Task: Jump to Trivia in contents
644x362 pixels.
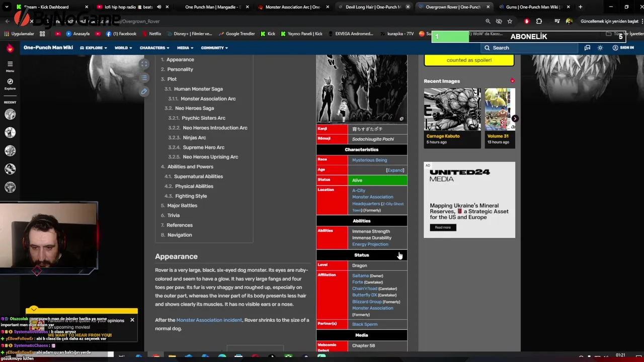Action: point(174,215)
